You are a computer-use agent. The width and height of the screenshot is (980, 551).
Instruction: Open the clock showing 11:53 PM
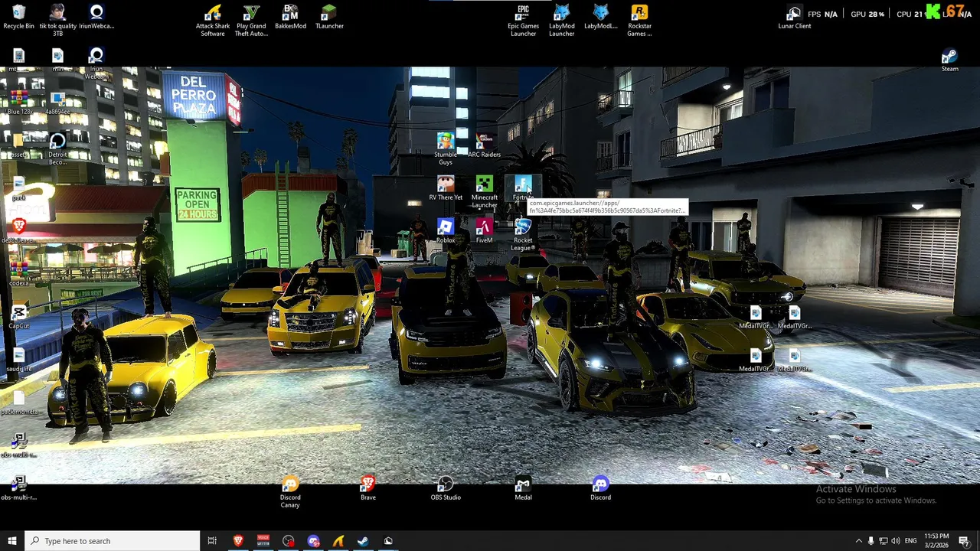(936, 541)
